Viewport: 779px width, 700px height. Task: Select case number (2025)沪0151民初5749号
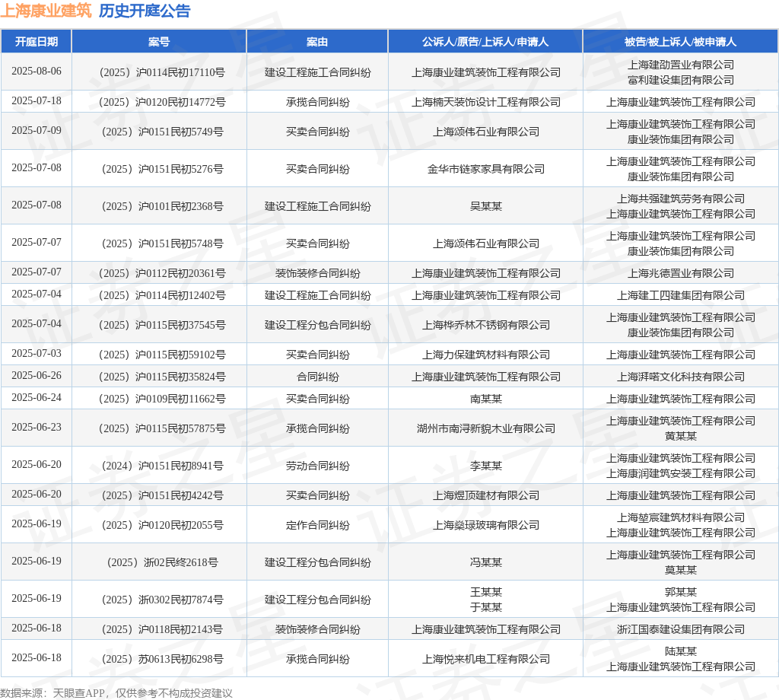click(x=162, y=132)
